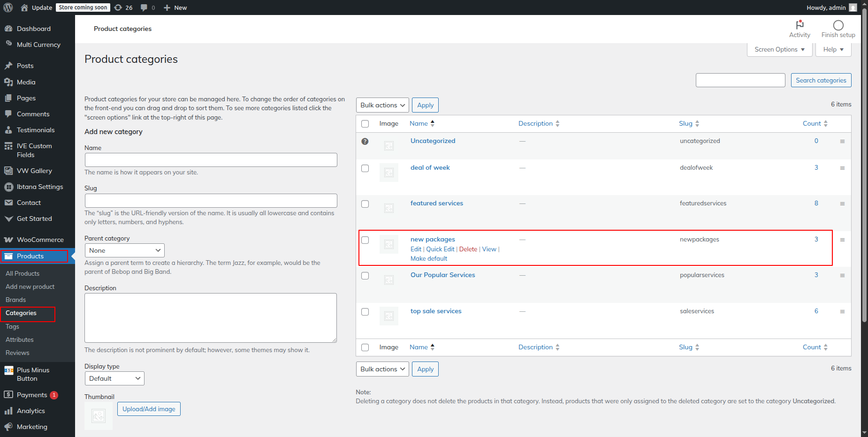Open the top Bulk actions dropdown
This screenshot has height=437, width=868.
(x=382, y=105)
